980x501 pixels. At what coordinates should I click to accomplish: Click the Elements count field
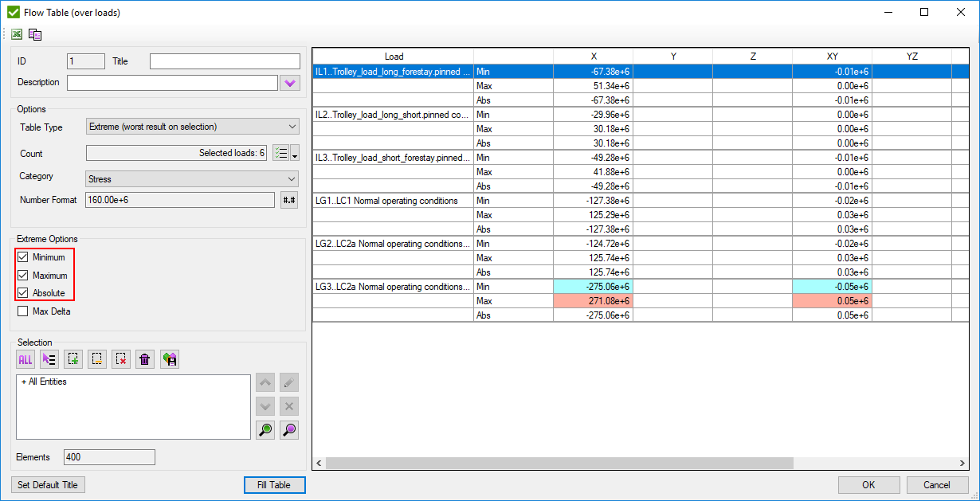[109, 457]
